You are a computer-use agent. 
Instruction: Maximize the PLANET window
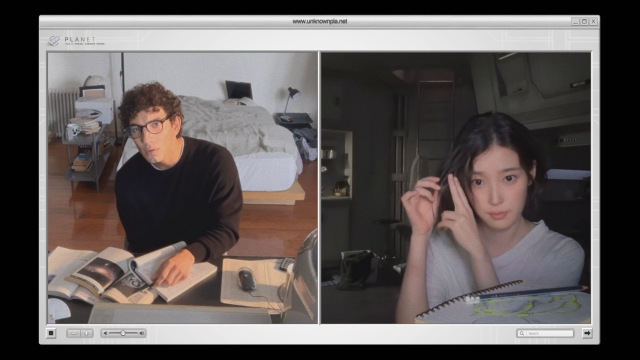[x=584, y=21]
